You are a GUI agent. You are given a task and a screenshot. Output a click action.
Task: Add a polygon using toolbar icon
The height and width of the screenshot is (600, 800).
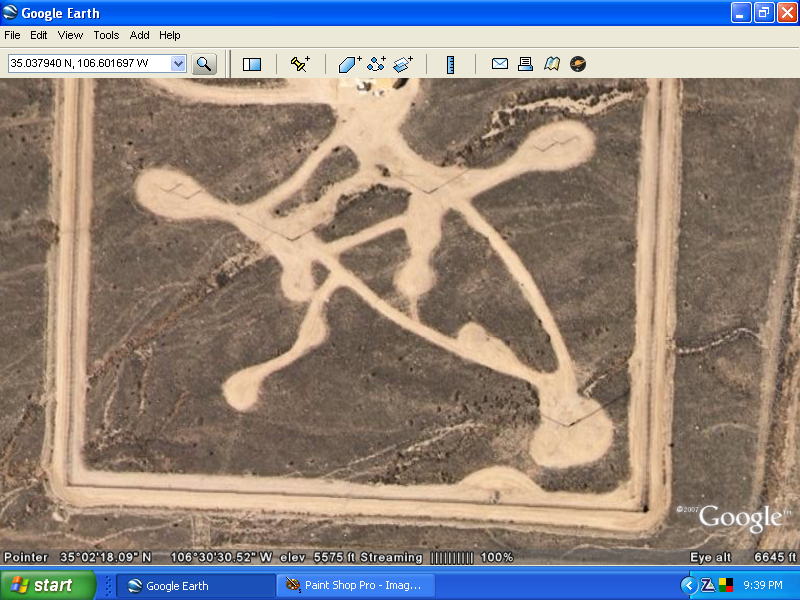click(349, 64)
